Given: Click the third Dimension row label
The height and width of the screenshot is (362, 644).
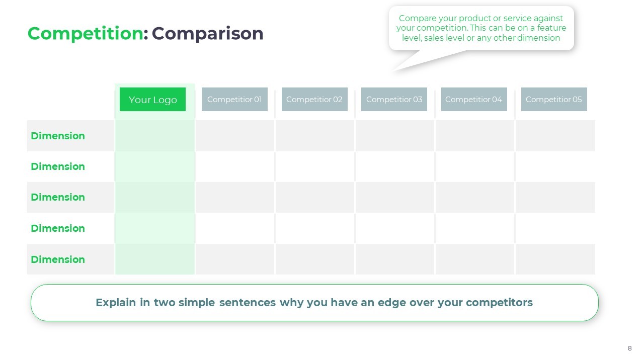Looking at the screenshot, I should click(x=58, y=197).
